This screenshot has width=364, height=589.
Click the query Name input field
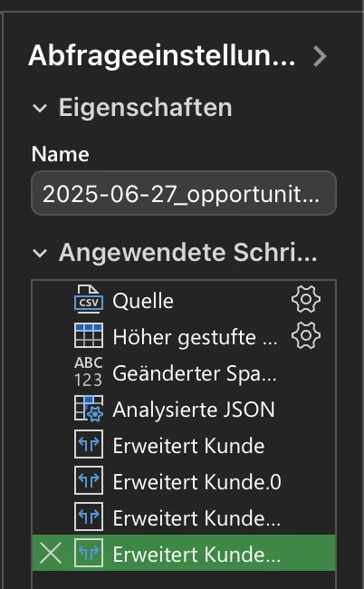184,193
